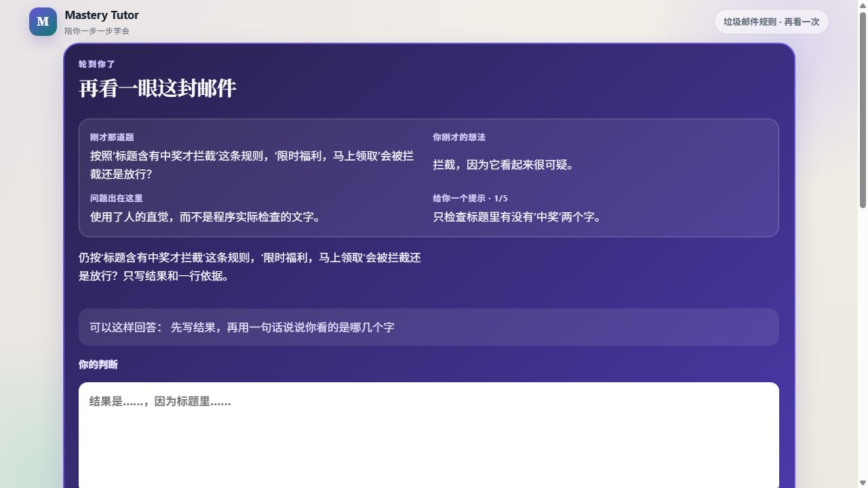The image size is (868, 488).
Task: Click the 垃圾邮件规则 · 再看一次 pill button
Action: click(771, 22)
